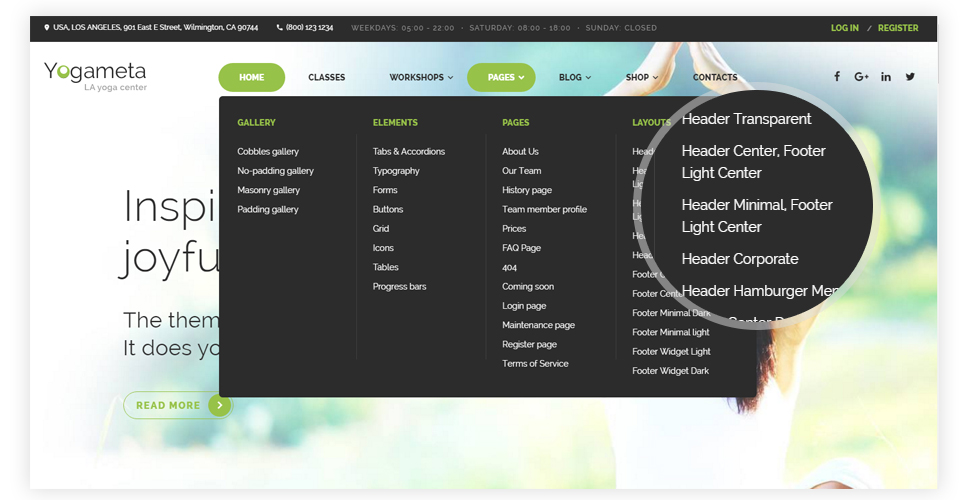Open Progress bars element page
This screenshot has width=965, height=500.
click(x=399, y=286)
